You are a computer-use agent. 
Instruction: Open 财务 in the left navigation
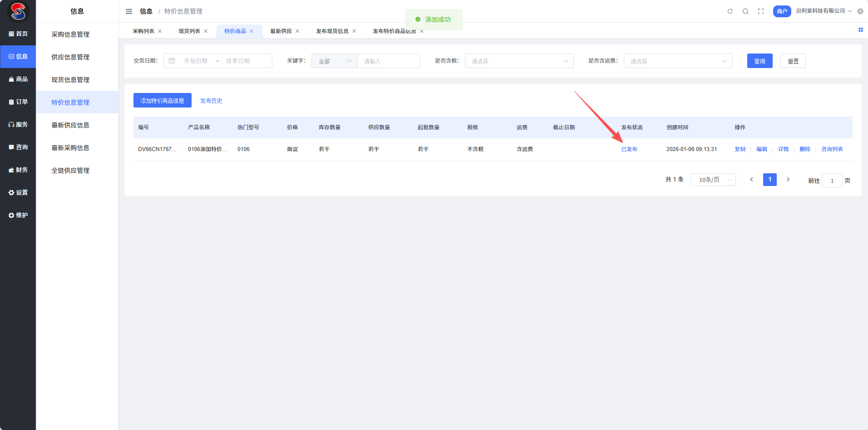pyautogui.click(x=18, y=170)
